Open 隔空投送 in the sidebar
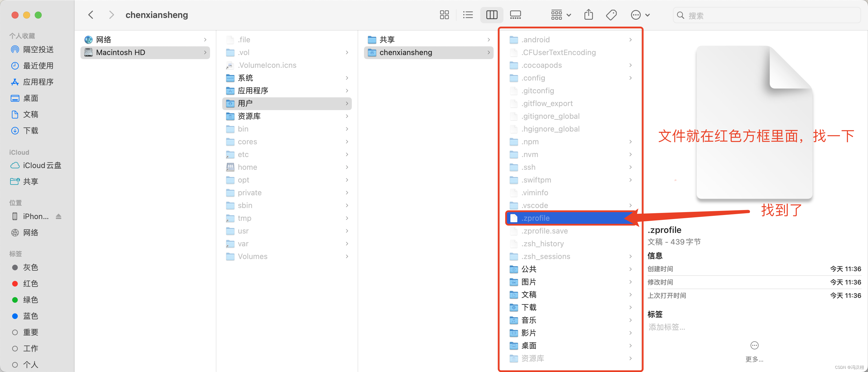868x372 pixels. pos(32,50)
